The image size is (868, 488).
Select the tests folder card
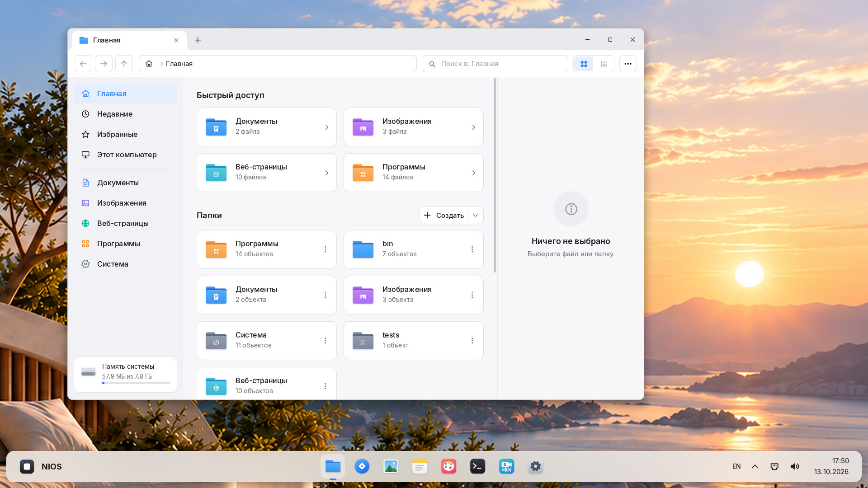tap(413, 341)
